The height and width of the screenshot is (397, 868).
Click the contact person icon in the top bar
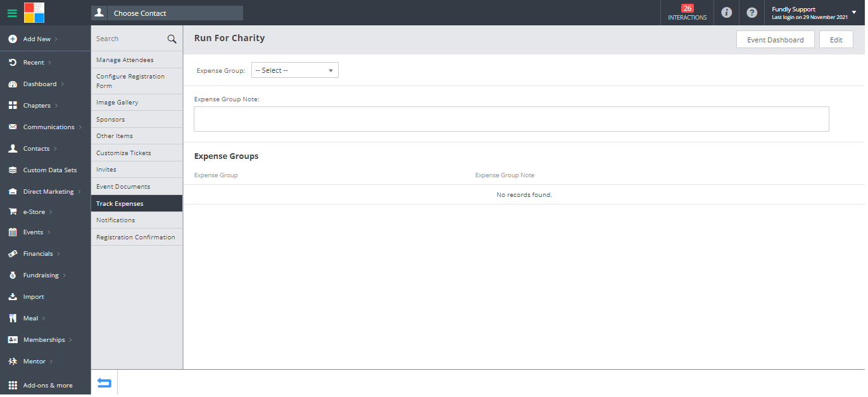pyautogui.click(x=99, y=13)
